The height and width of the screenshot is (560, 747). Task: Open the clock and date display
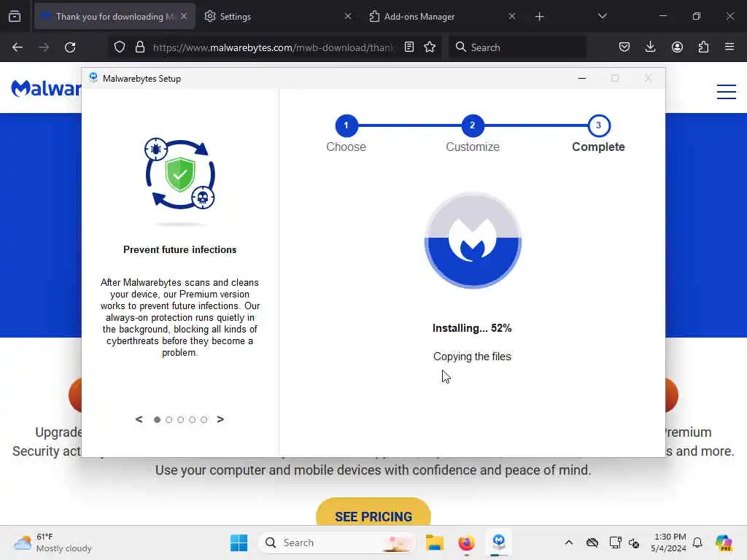(x=669, y=542)
